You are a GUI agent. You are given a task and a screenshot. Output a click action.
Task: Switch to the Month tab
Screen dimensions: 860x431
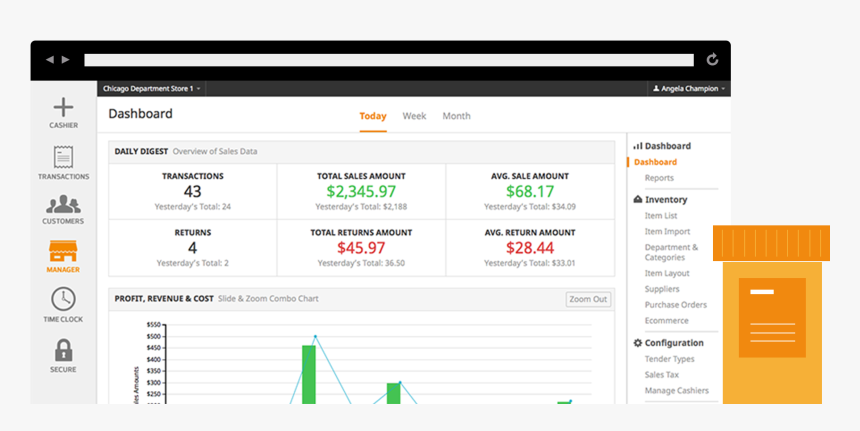click(456, 116)
